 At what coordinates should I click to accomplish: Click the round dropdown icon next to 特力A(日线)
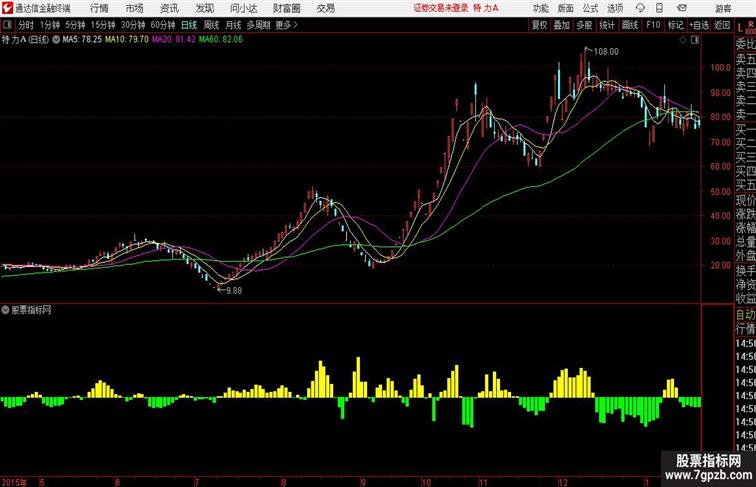(56, 40)
